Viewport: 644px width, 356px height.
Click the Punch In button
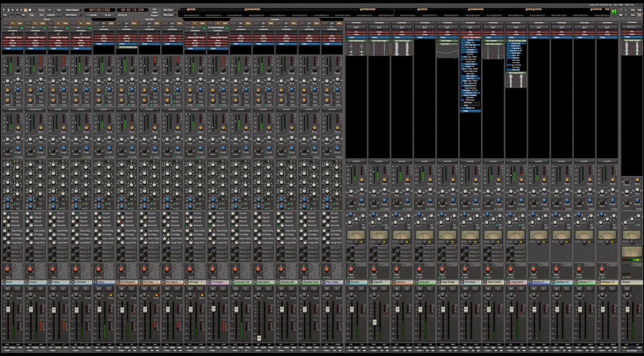point(49,10)
